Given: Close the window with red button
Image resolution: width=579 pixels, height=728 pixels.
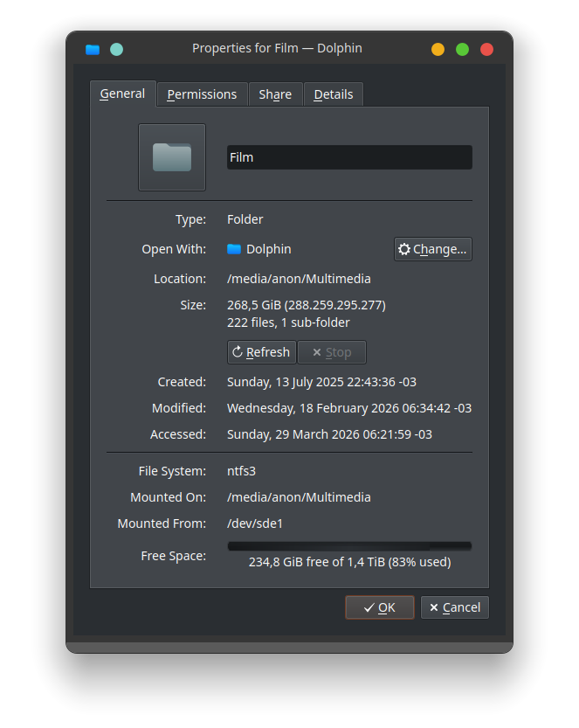Looking at the screenshot, I should tap(486, 49).
